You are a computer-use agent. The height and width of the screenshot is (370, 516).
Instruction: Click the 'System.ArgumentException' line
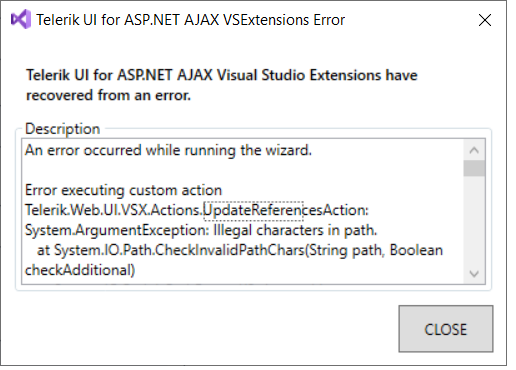201,230
